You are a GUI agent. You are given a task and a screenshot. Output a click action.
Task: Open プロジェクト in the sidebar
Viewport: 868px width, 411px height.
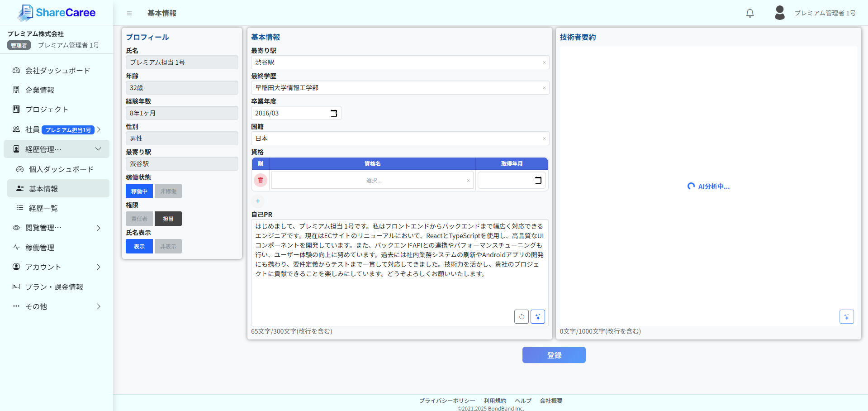pyautogui.click(x=57, y=110)
